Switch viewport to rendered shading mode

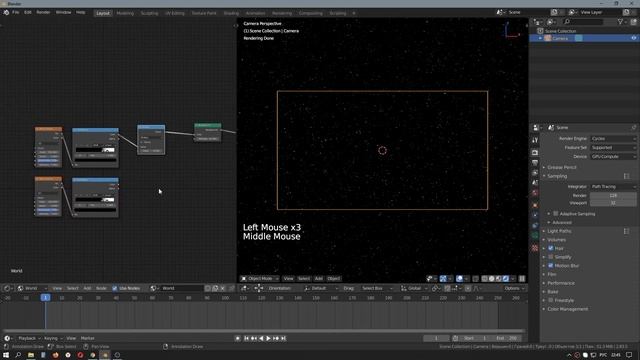coord(506,279)
